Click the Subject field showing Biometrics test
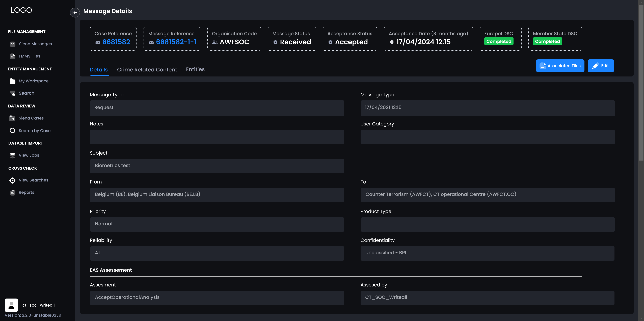This screenshot has width=644, height=321. [x=217, y=166]
